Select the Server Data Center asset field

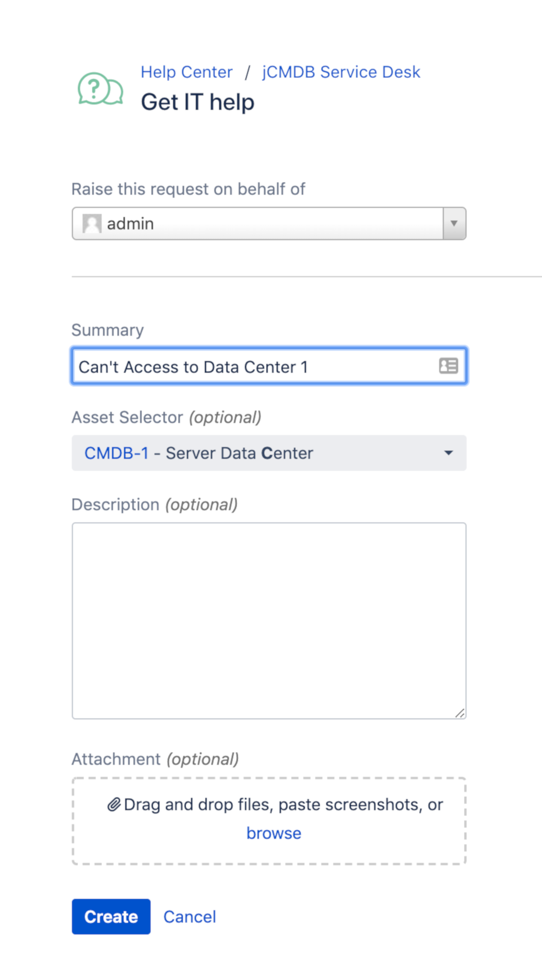click(x=269, y=453)
